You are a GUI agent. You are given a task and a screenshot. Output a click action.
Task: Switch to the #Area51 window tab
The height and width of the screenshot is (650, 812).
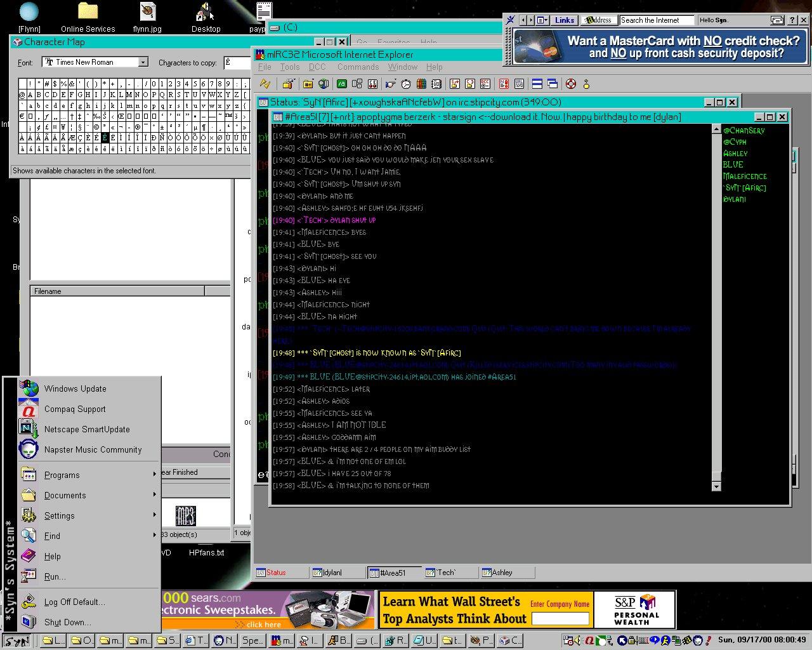point(393,573)
